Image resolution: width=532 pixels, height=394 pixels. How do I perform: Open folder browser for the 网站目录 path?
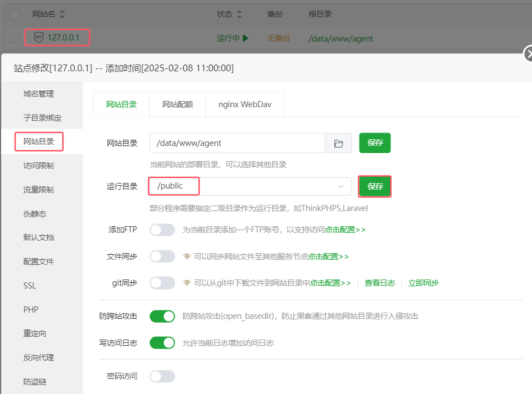338,143
